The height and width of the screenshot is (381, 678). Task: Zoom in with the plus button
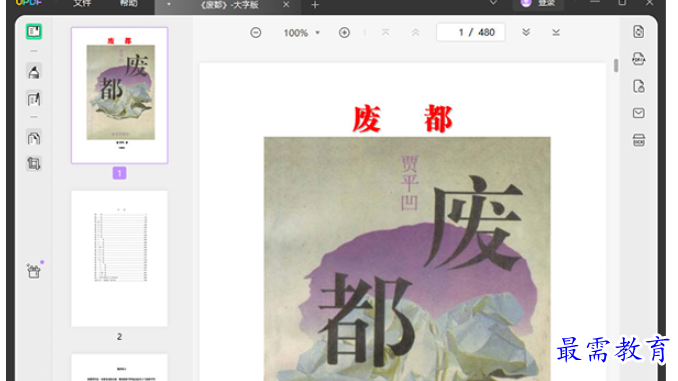tap(344, 32)
